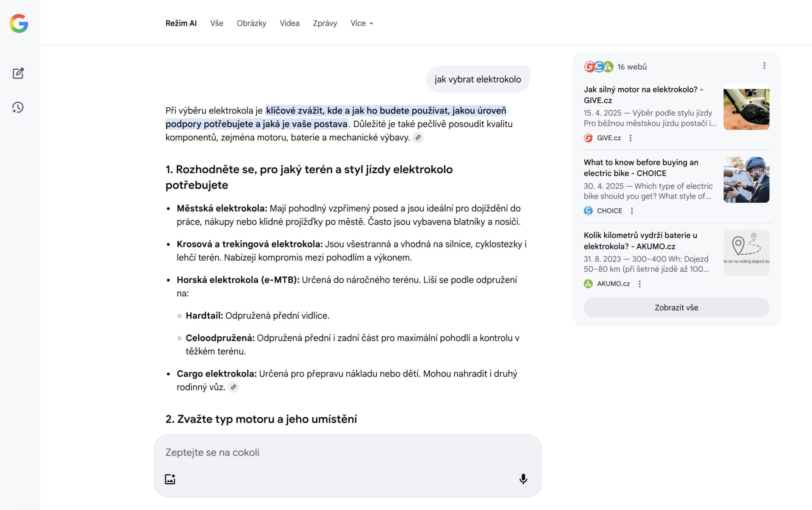
Task: Expand the Více dropdown menu
Action: coord(362,23)
